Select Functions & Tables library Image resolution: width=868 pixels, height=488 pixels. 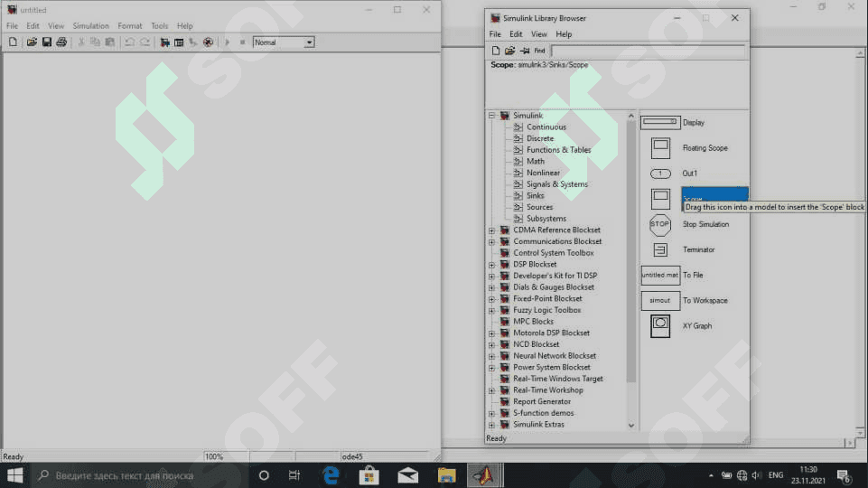(558, 149)
